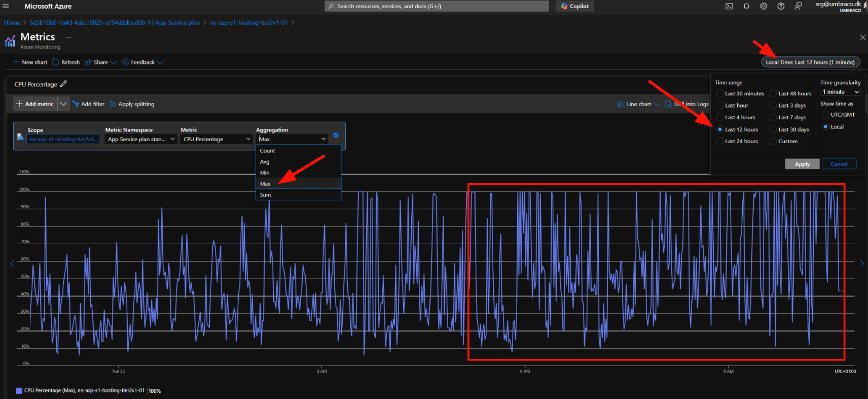Open the Azure portal hamburger menu

(6, 6)
